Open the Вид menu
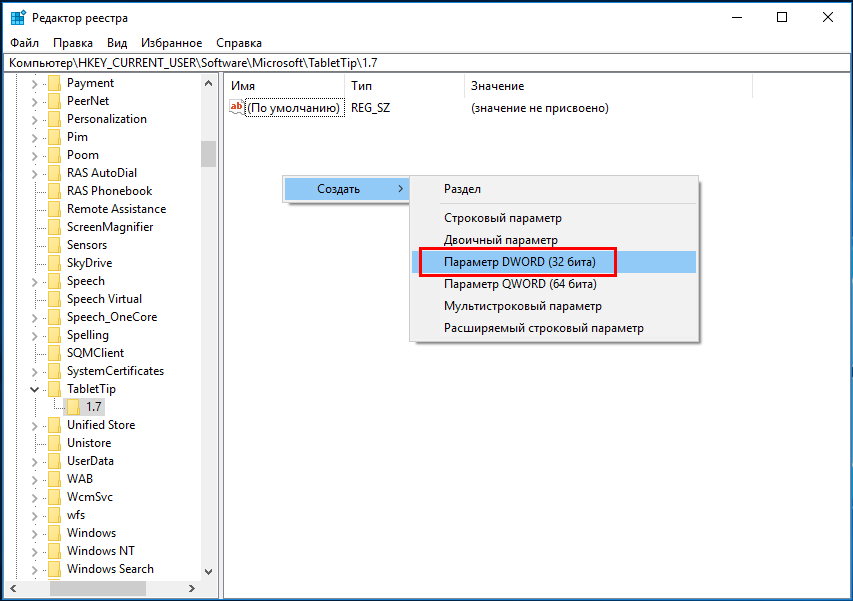This screenshot has height=601, width=853. tap(117, 43)
